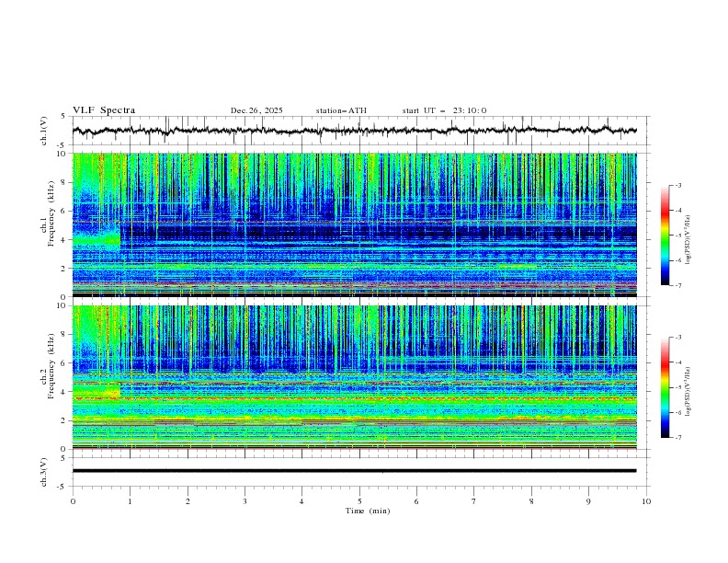The image size is (728, 563).
Task: Click the log(PSD) label beside the lower color bar
Action: pyautogui.click(x=688, y=392)
